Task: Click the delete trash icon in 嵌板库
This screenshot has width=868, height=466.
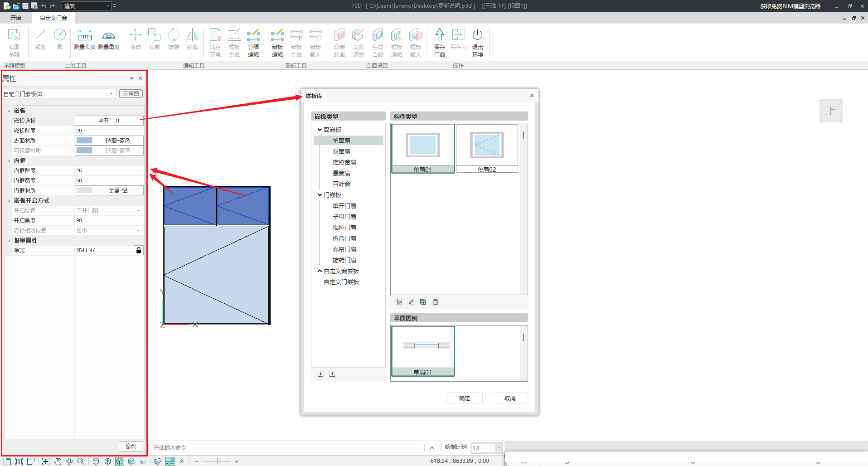Action: coord(436,302)
